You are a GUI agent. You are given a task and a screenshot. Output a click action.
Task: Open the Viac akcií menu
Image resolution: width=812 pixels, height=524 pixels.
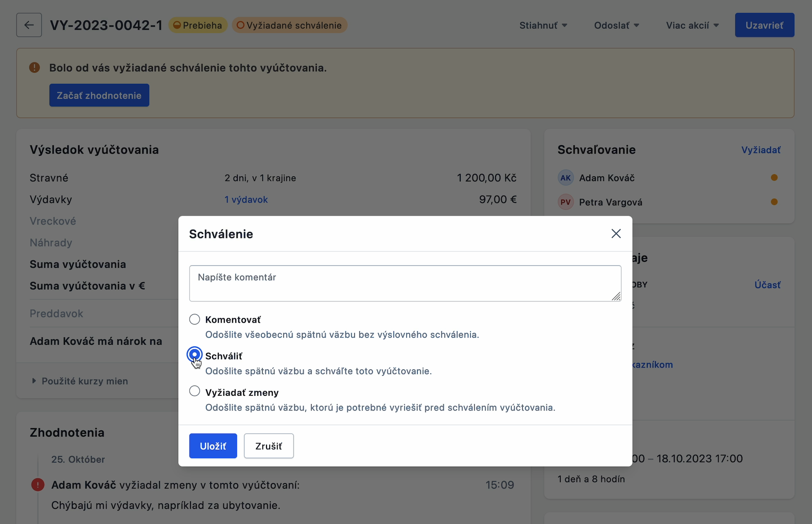[692, 25]
